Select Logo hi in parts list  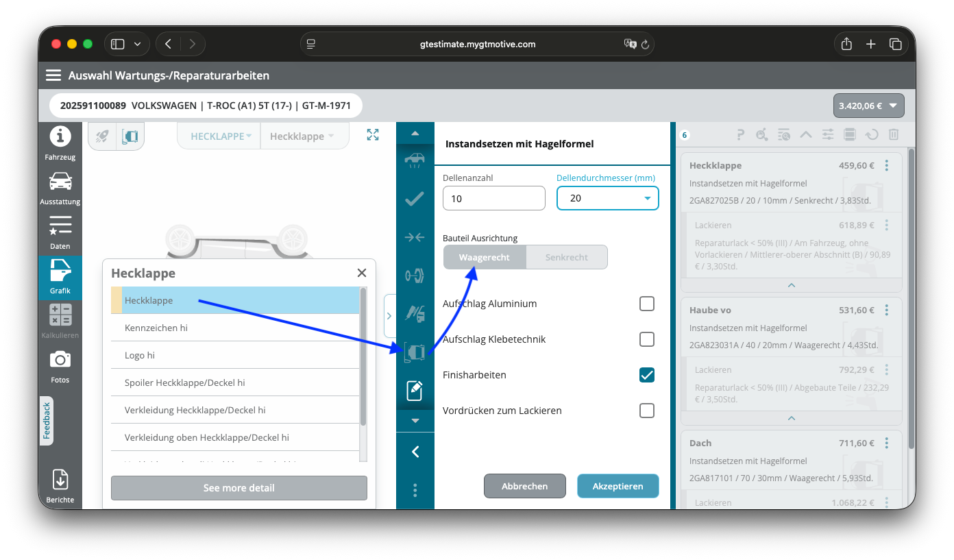click(235, 355)
